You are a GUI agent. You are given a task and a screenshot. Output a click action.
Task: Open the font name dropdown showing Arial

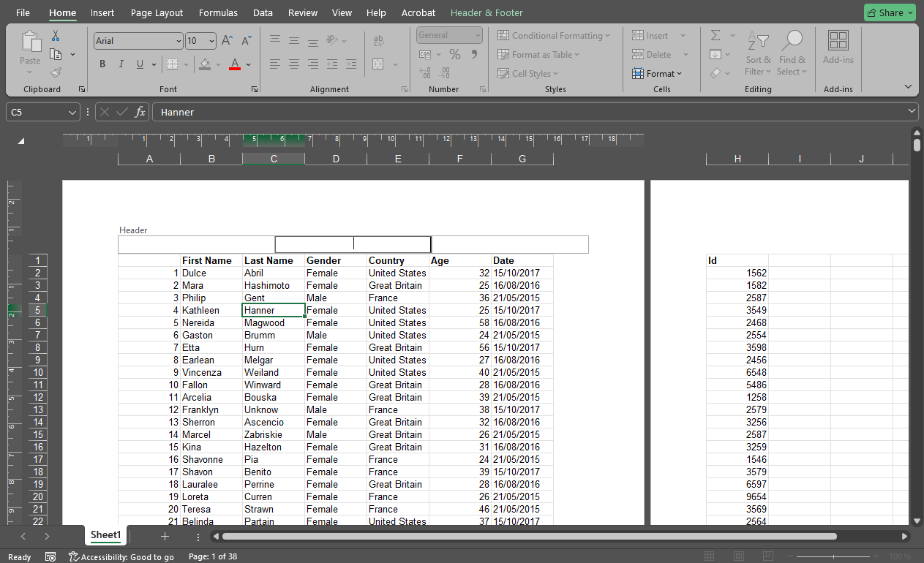179,41
